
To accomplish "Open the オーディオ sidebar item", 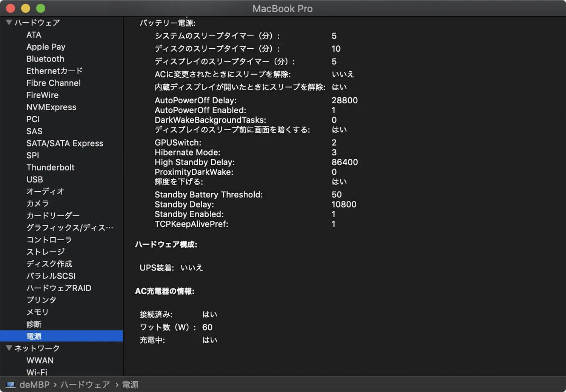I will (x=45, y=192).
